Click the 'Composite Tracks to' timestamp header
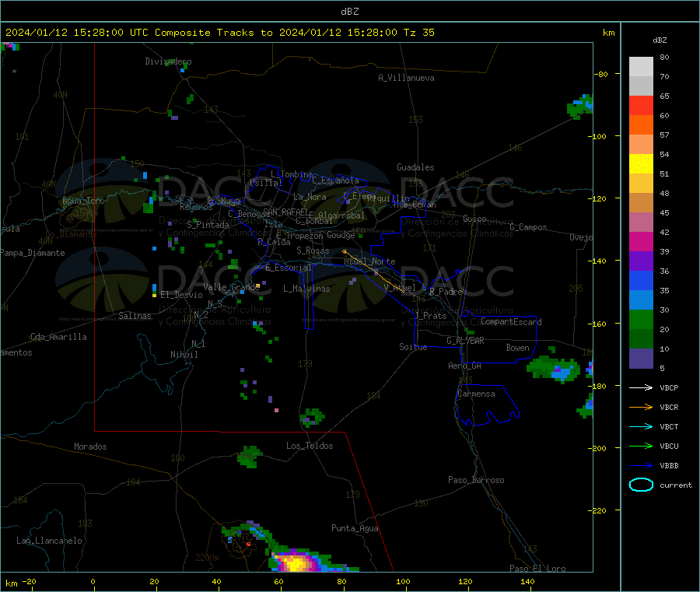Viewport: 700px width, 592px height. 220,33
